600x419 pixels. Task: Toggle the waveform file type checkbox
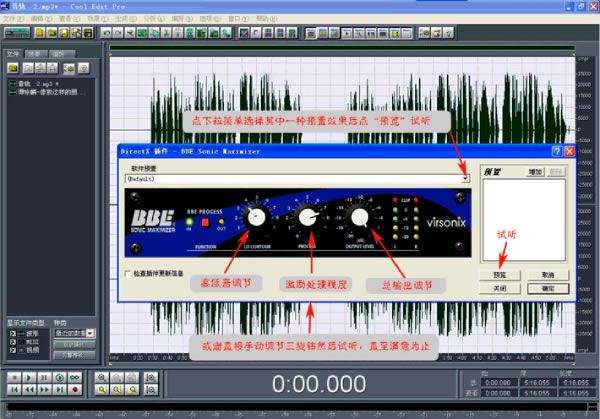pos(12,334)
